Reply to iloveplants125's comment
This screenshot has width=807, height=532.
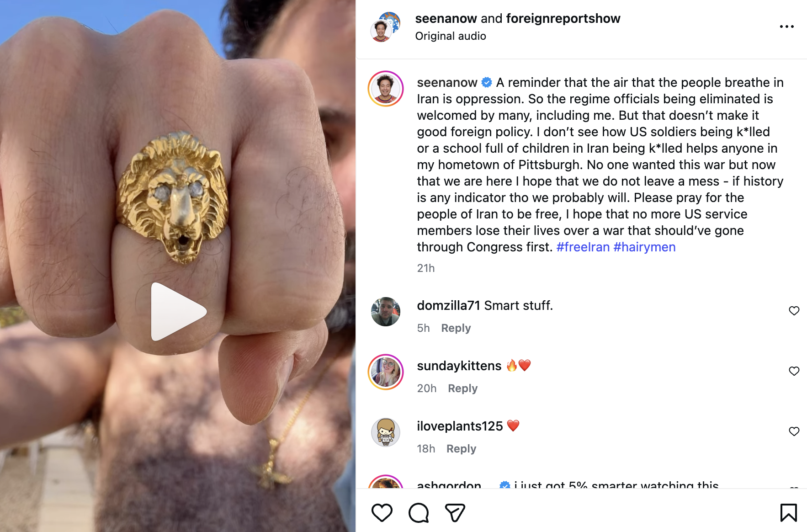(461, 449)
